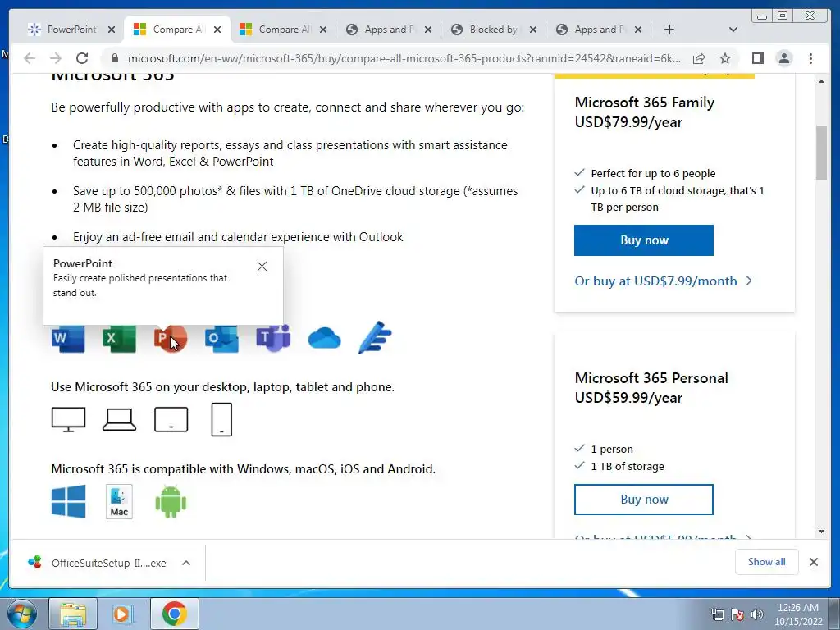Click '1 TB of storage' text
The height and width of the screenshot is (630, 840).
coord(628,466)
